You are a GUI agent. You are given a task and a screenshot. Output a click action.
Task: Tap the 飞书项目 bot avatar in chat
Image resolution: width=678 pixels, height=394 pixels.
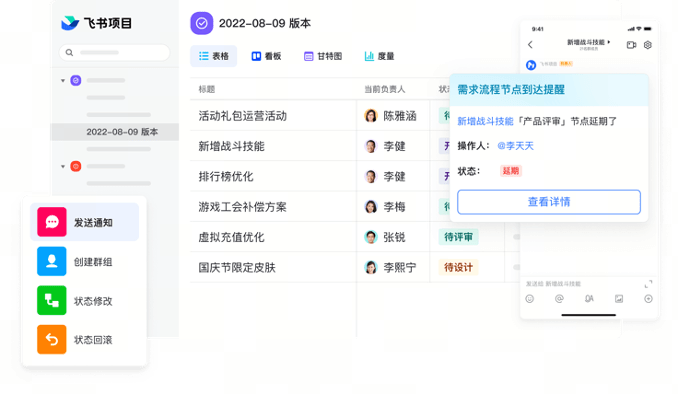[x=531, y=65]
